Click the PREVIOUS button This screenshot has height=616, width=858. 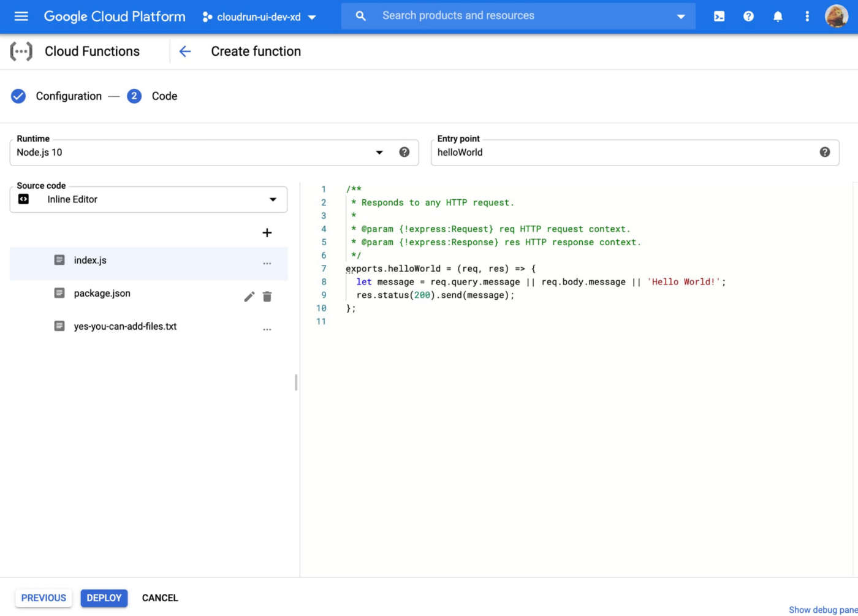point(44,598)
